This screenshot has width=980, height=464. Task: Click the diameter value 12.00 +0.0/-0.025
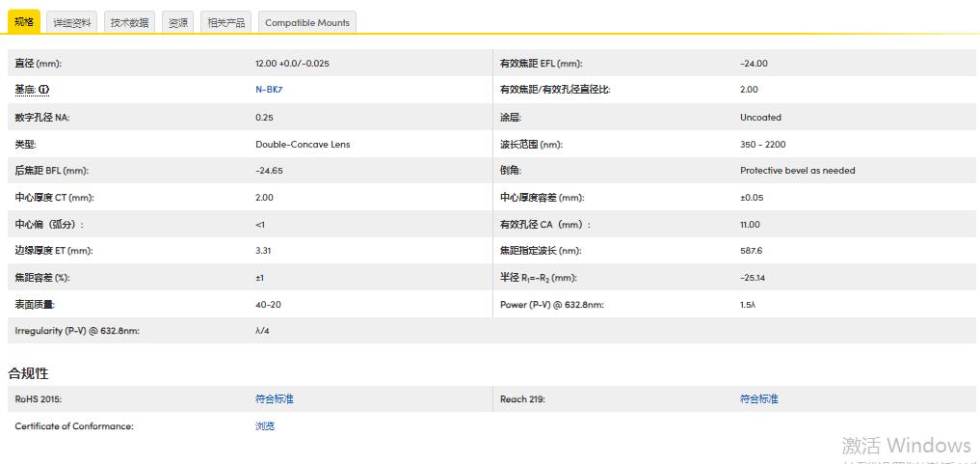click(292, 64)
